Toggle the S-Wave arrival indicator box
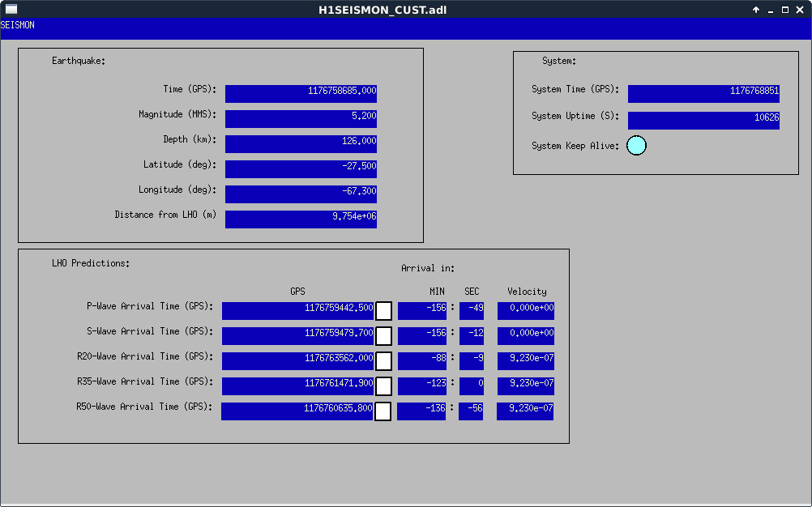Viewport: 812px width, 507px height. pyautogui.click(x=383, y=336)
